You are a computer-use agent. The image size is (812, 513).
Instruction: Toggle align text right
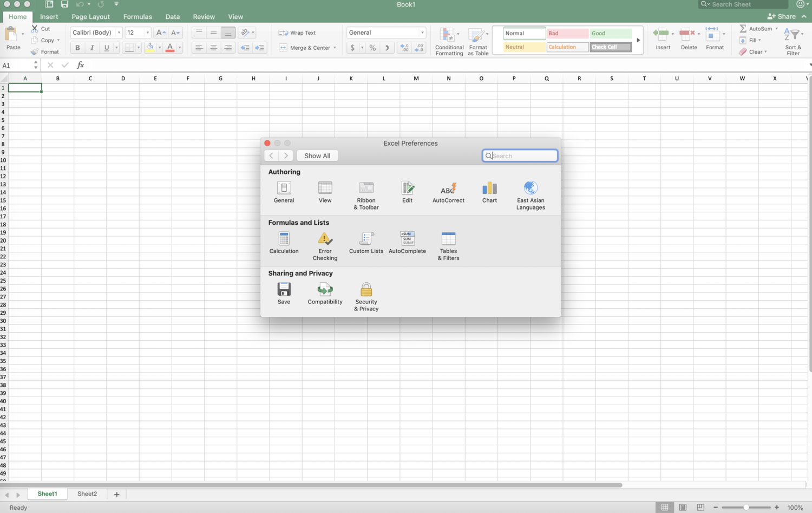pyautogui.click(x=228, y=48)
